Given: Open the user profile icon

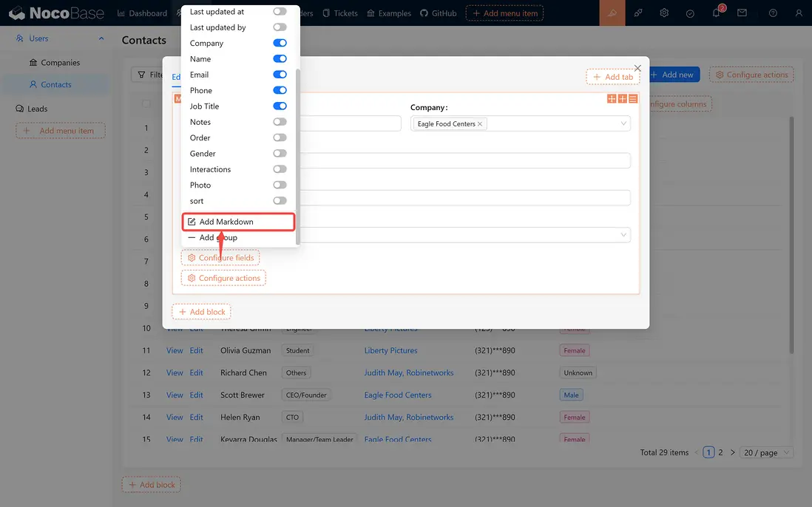Looking at the screenshot, I should (798, 13).
